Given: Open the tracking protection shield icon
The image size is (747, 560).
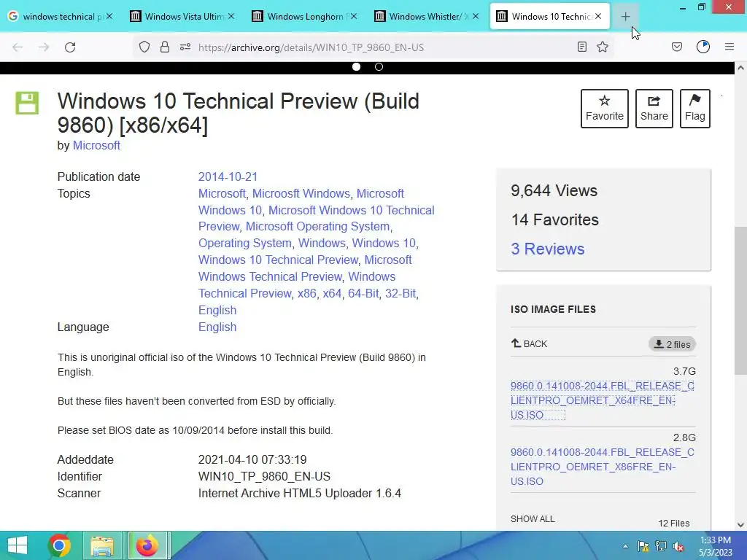Looking at the screenshot, I should [x=144, y=47].
